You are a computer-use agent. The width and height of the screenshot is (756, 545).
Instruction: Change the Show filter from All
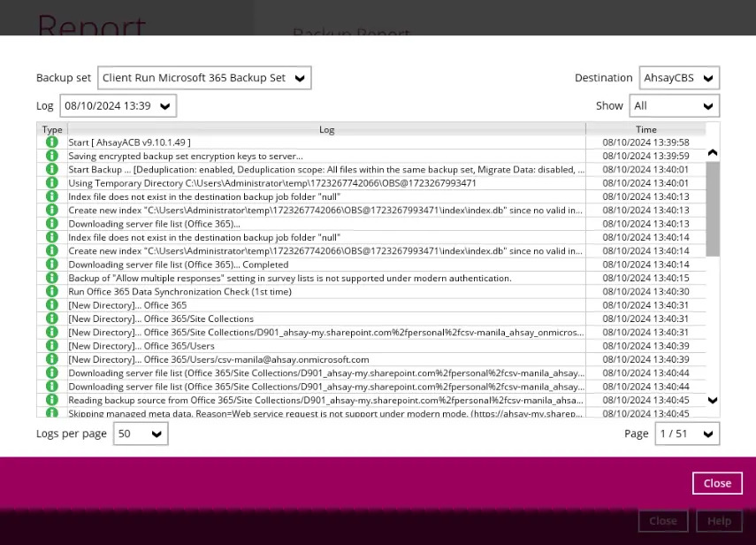[674, 105]
